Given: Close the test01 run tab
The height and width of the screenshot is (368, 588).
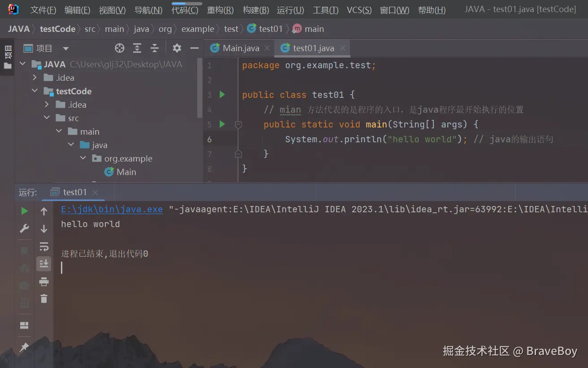Looking at the screenshot, I should click(x=95, y=193).
